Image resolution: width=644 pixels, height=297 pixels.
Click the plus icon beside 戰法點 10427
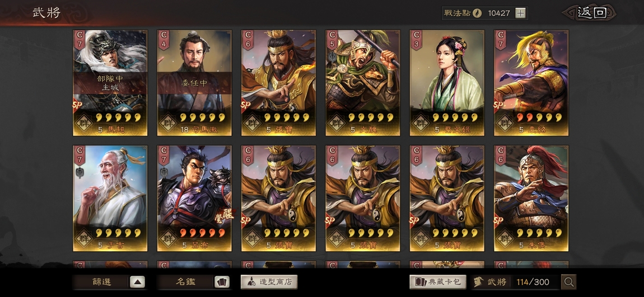(520, 13)
